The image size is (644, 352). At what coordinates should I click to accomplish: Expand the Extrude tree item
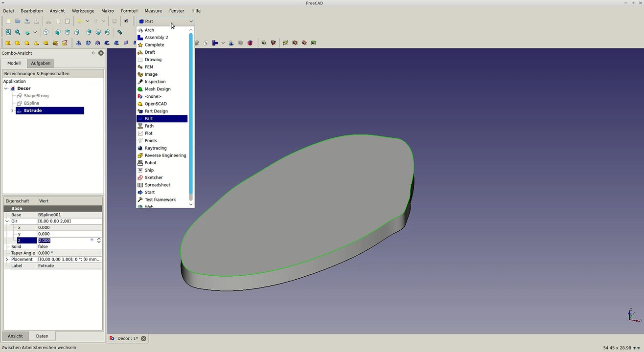pyautogui.click(x=12, y=111)
